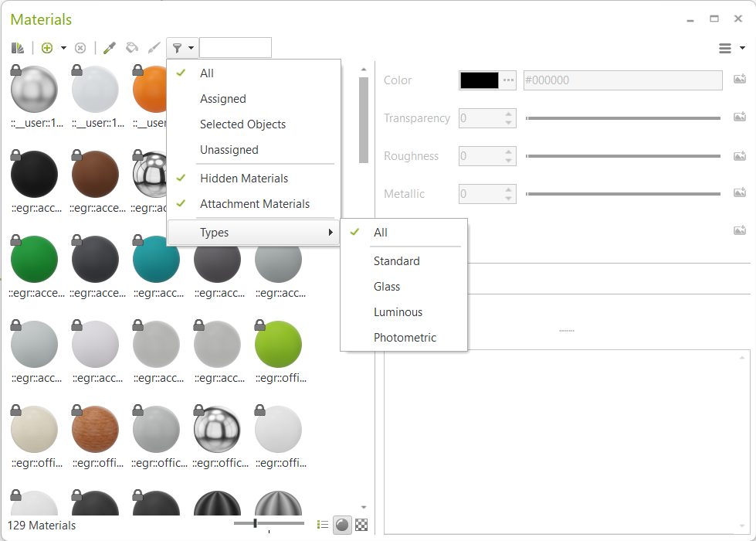Select the Glass type filter
The image size is (756, 541).
click(387, 287)
